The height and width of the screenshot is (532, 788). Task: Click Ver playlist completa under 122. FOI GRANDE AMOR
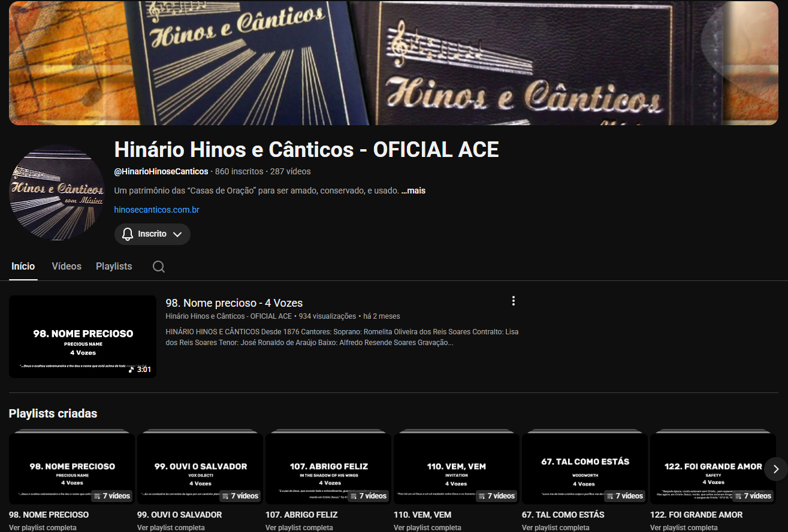(684, 528)
